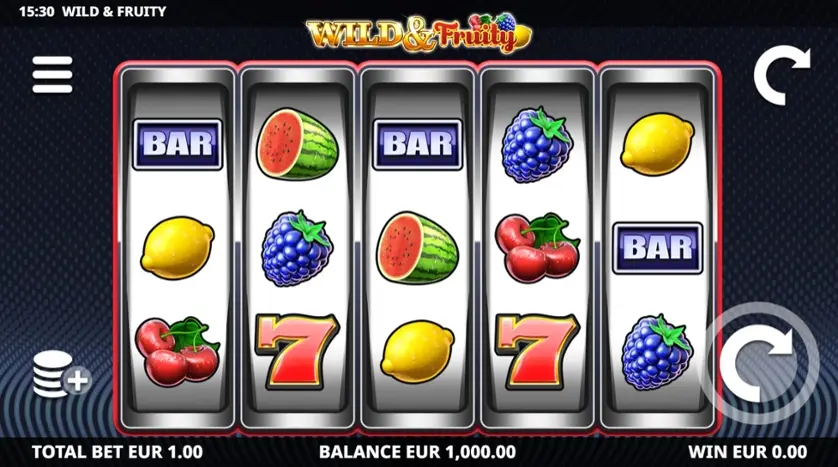Click the Total Bet EUR 1.00 label

pyautogui.click(x=118, y=452)
